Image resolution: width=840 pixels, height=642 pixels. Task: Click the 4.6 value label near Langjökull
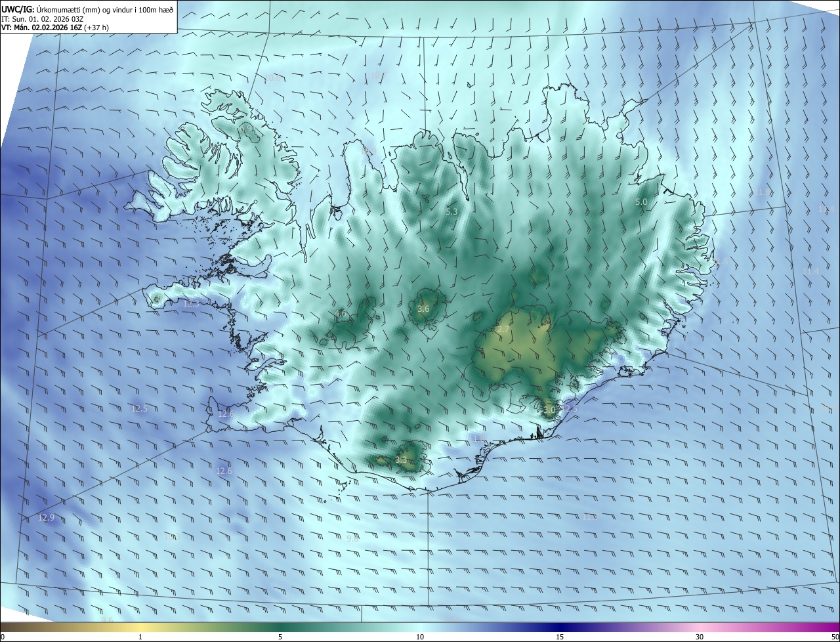pyautogui.click(x=340, y=314)
